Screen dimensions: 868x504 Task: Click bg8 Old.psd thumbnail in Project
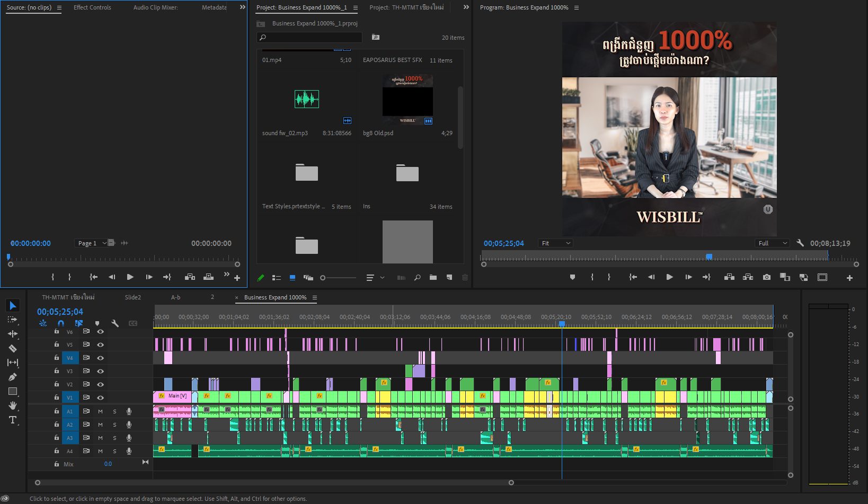point(408,100)
